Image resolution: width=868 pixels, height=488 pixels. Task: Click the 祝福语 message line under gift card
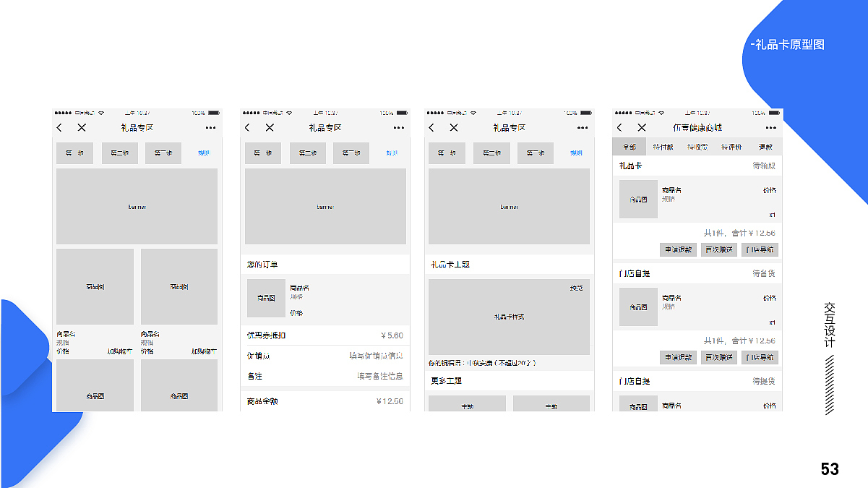[482, 363]
